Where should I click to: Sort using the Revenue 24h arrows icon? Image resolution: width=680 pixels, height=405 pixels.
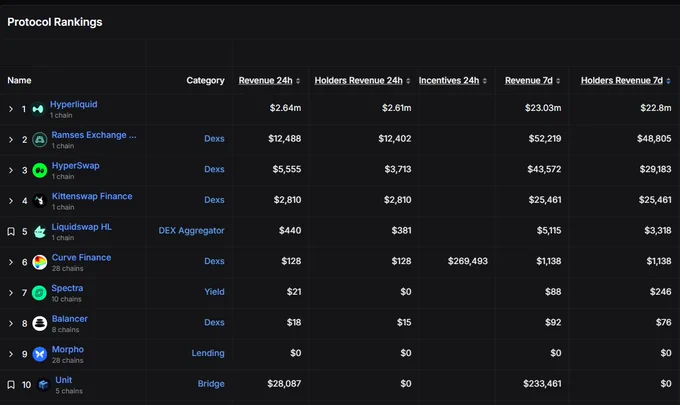tap(298, 81)
